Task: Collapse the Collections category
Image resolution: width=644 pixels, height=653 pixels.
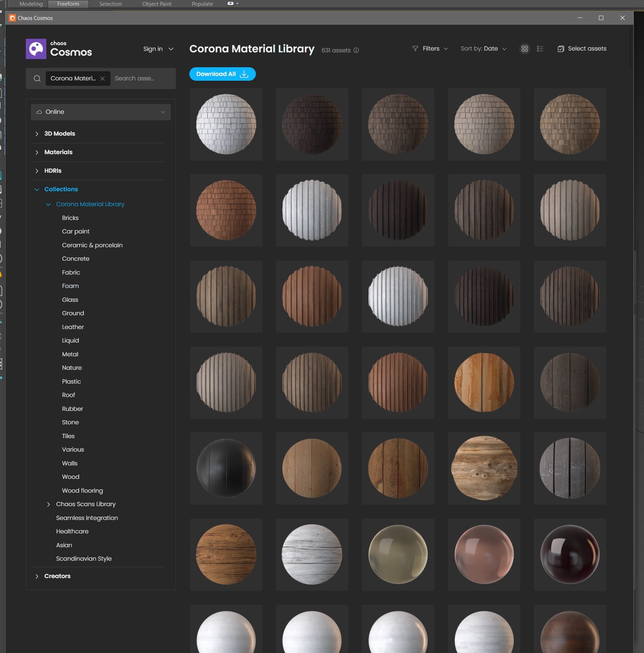Action: click(x=37, y=189)
